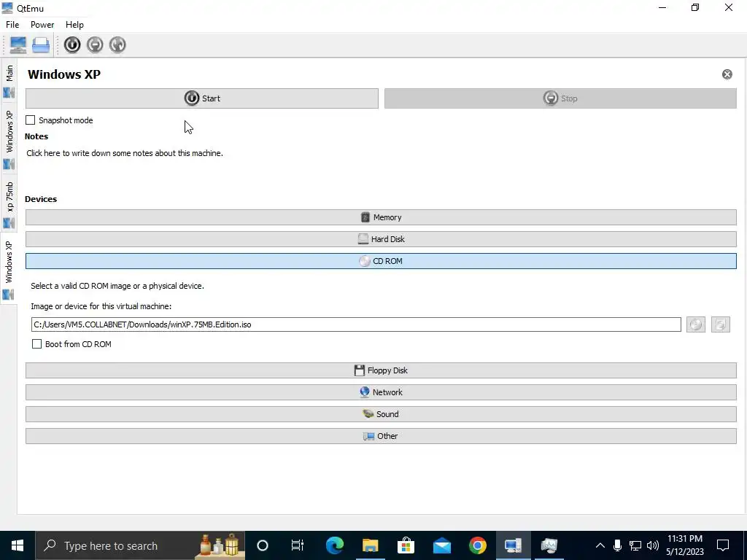747x560 pixels.
Task: Expand the Network device section
Action: pyautogui.click(x=381, y=392)
